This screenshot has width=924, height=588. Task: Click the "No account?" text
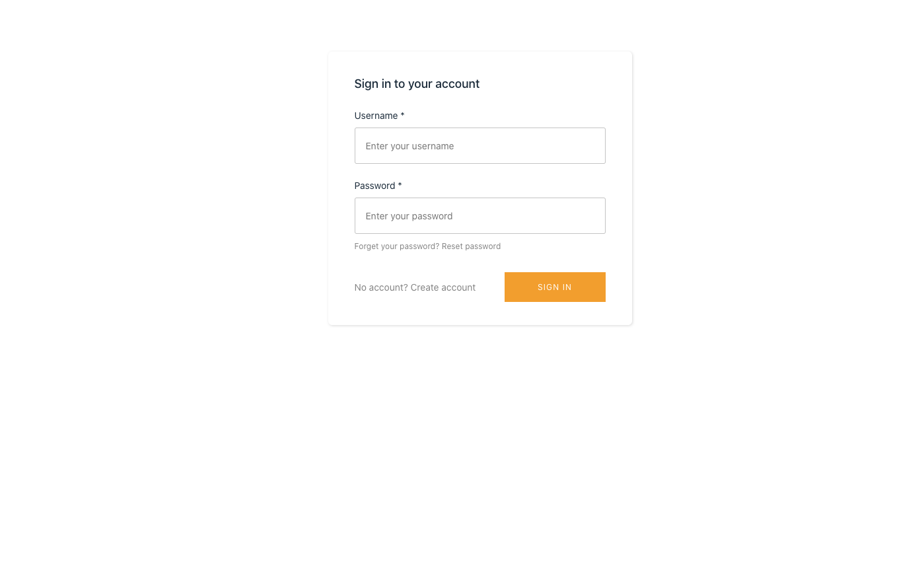380,287
